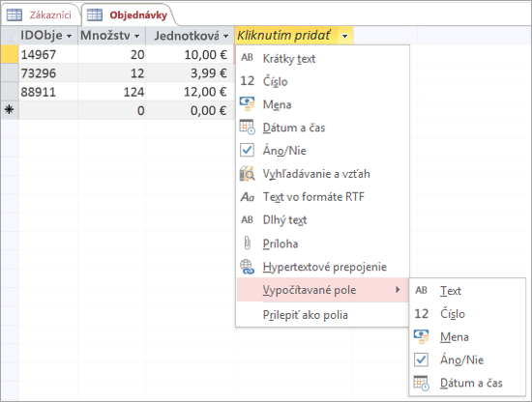Open the IDObje column filter arrow
The width and height of the screenshot is (532, 402).
coord(70,36)
